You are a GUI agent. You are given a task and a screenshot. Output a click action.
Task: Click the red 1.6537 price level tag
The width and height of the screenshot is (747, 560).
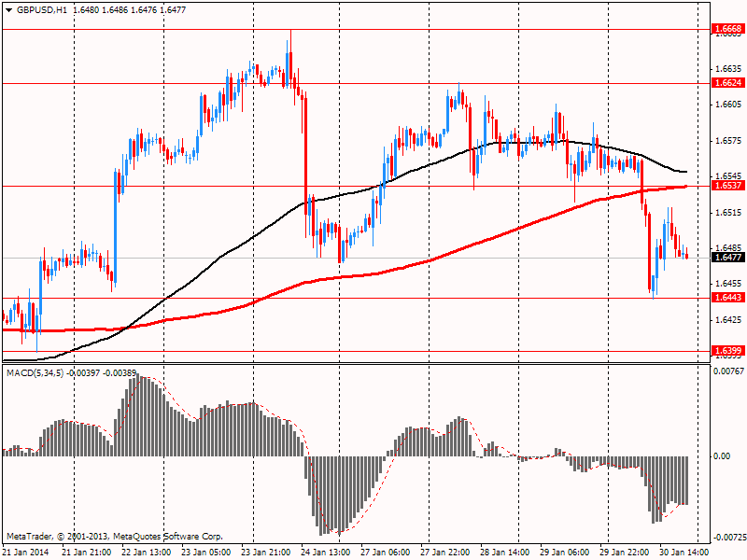[x=728, y=185]
